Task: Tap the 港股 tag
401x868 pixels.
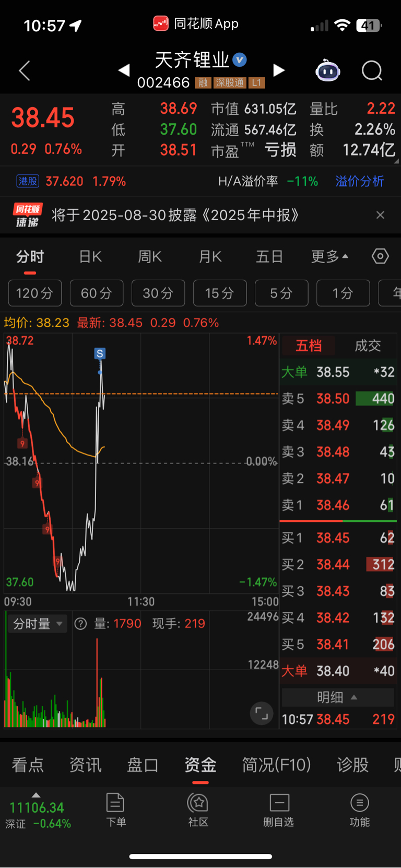Action: (28, 181)
